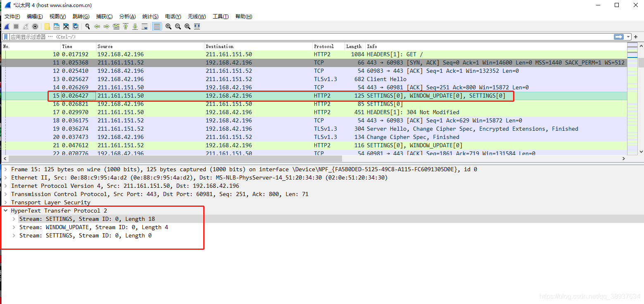This screenshot has height=304, width=644.
Task: Zoom out the packet text
Action: (178, 26)
